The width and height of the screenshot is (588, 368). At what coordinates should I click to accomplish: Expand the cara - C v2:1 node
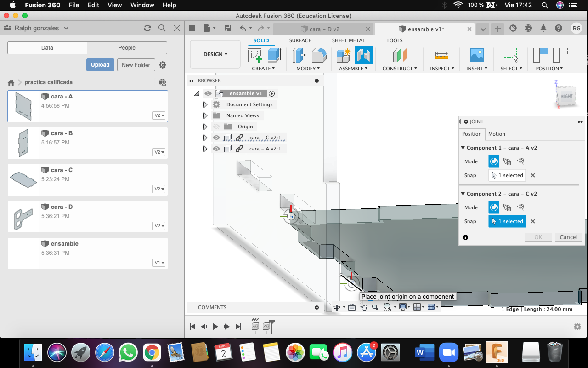tap(205, 138)
